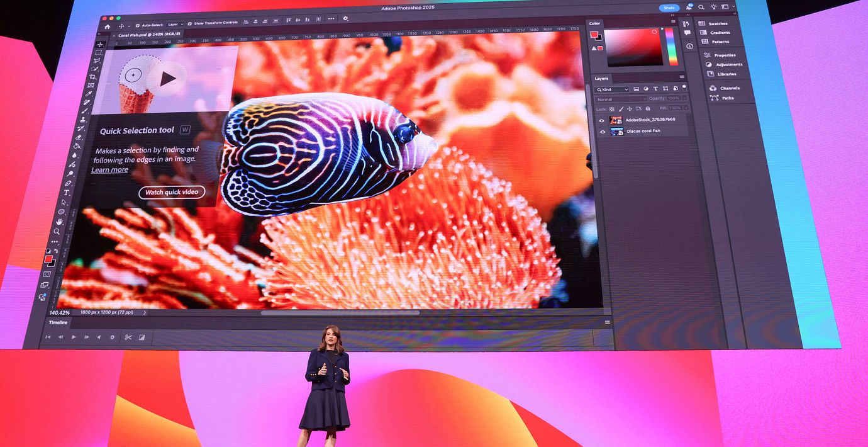Activate the Zoom magnifier tool
The height and width of the screenshot is (447, 868).
(x=57, y=232)
